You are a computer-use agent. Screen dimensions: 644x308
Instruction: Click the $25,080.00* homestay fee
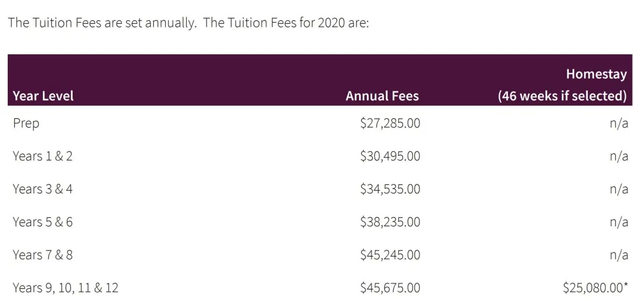point(596,288)
